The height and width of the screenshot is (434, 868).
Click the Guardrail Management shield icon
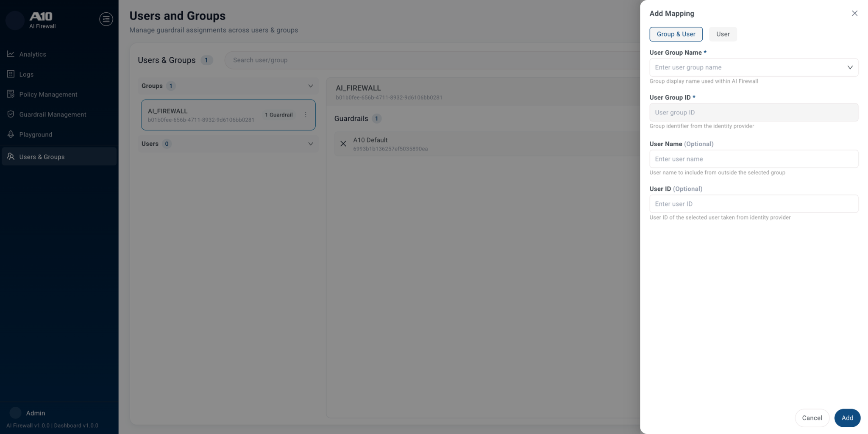click(11, 114)
